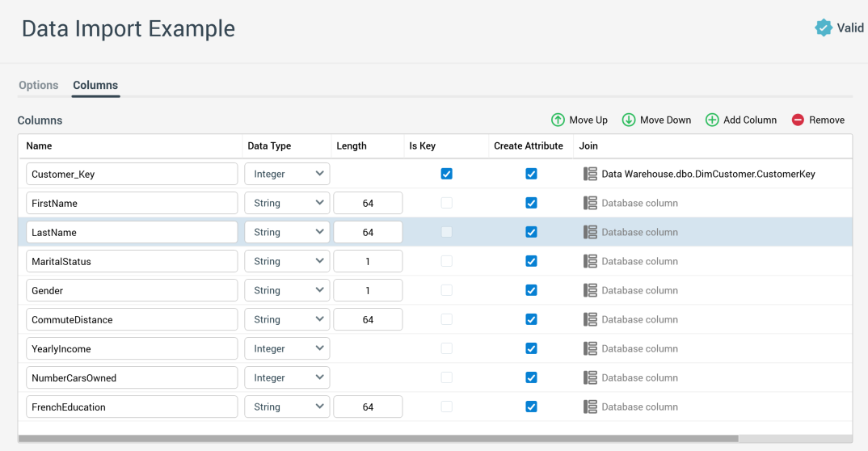Click Database column link for CommuteDistance
The width and height of the screenshot is (868, 451).
(x=639, y=319)
